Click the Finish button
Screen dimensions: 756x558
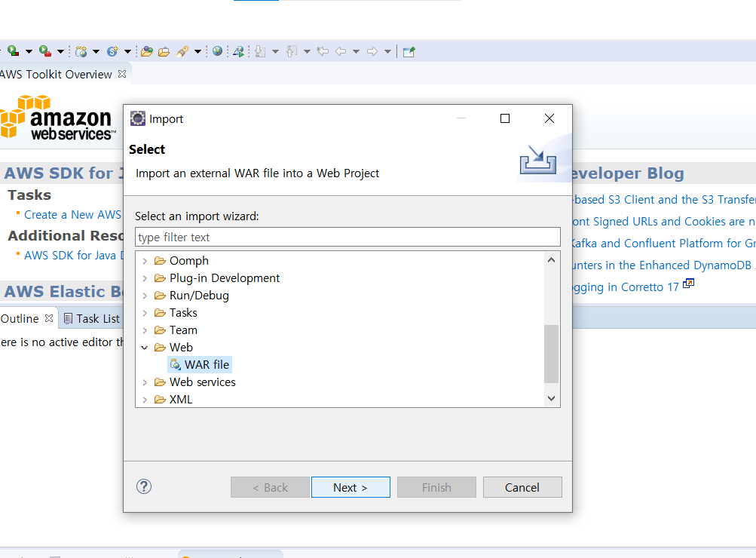(436, 488)
